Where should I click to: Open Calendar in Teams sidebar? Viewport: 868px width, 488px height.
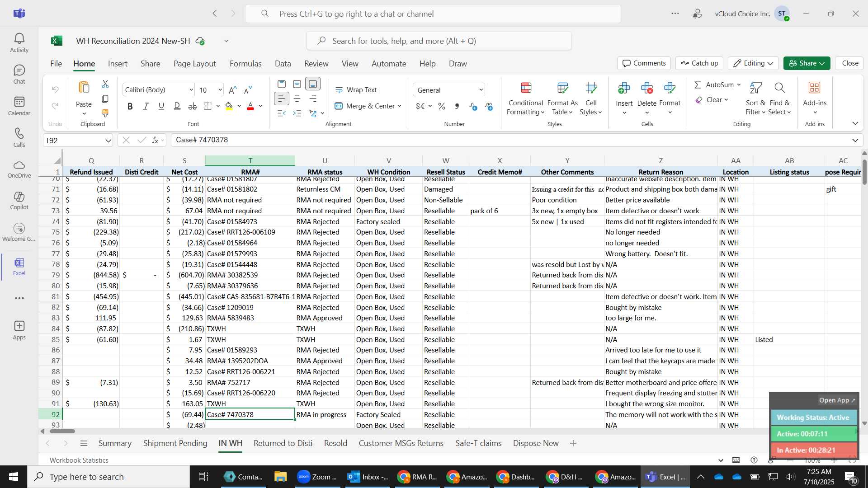click(x=19, y=106)
